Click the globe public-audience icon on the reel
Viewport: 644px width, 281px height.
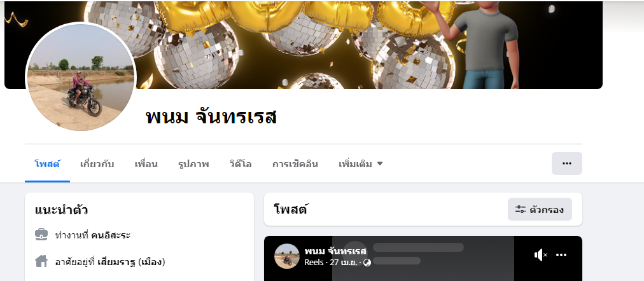[x=367, y=262]
